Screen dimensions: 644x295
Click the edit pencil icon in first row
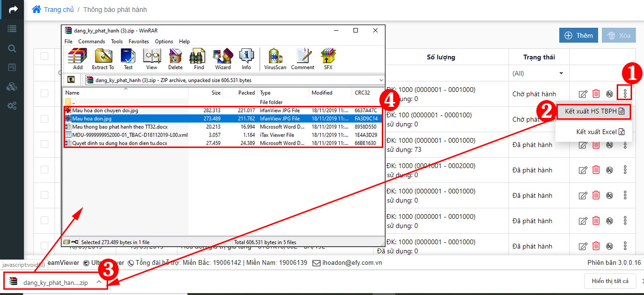click(583, 94)
